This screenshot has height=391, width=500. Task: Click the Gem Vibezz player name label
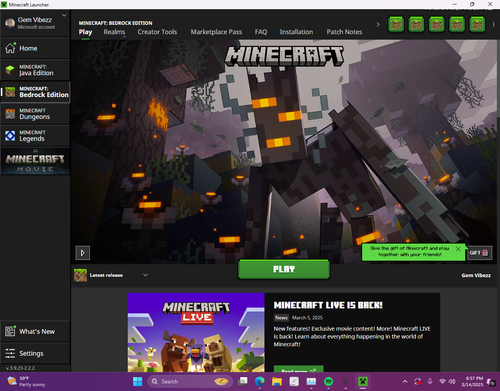coord(476,275)
